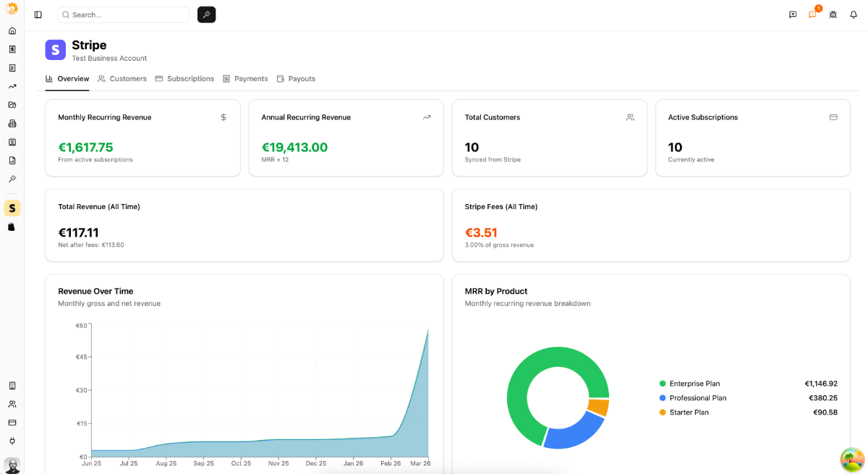Click the bug report icon in header

tap(833, 14)
